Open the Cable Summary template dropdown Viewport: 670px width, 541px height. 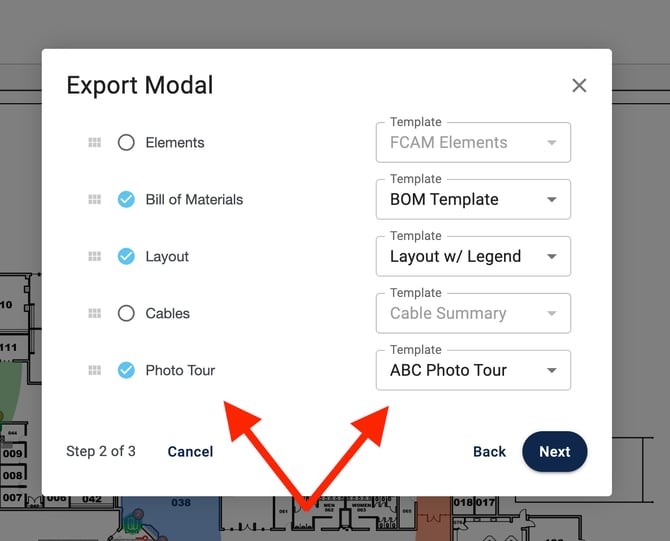[x=473, y=314]
